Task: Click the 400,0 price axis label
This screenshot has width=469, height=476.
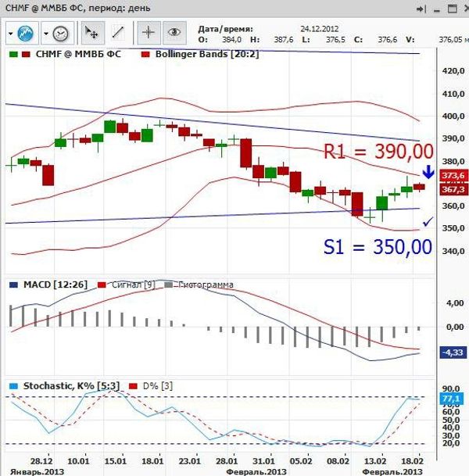Action: (453, 116)
